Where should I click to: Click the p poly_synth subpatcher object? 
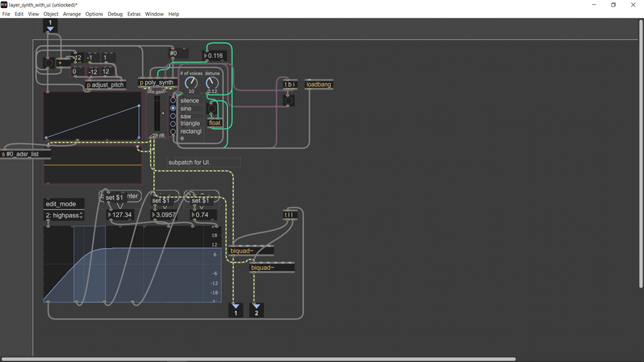point(157,82)
